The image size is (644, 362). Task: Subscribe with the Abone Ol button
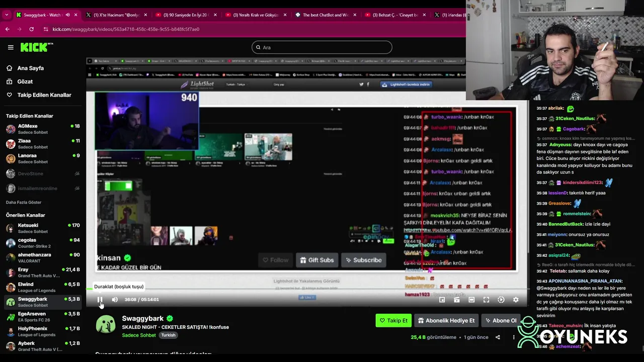click(501, 320)
